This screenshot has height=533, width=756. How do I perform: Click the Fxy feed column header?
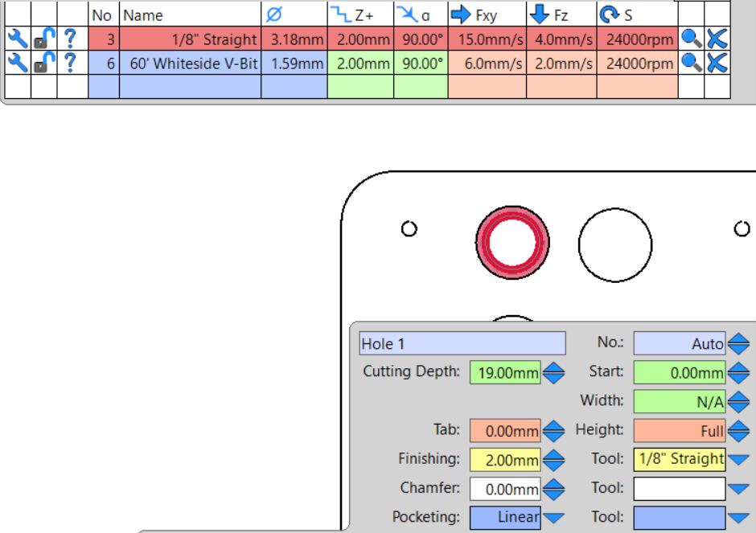click(x=475, y=15)
